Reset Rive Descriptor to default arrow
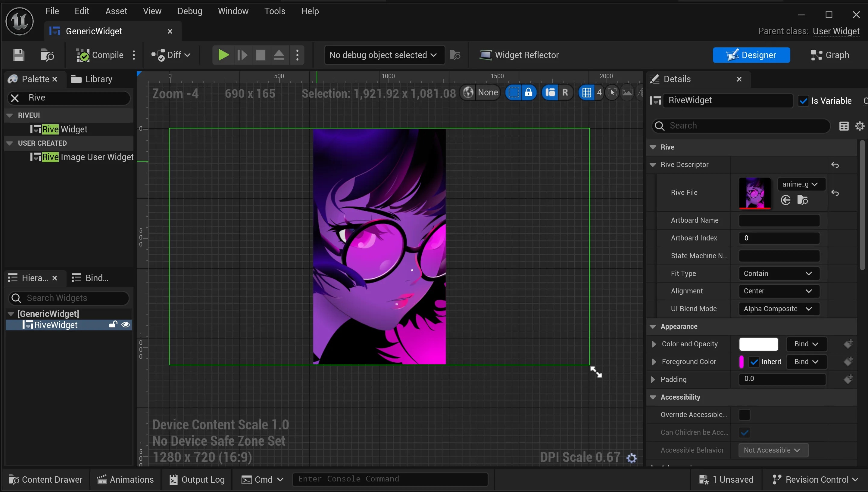868x492 pixels. click(835, 165)
